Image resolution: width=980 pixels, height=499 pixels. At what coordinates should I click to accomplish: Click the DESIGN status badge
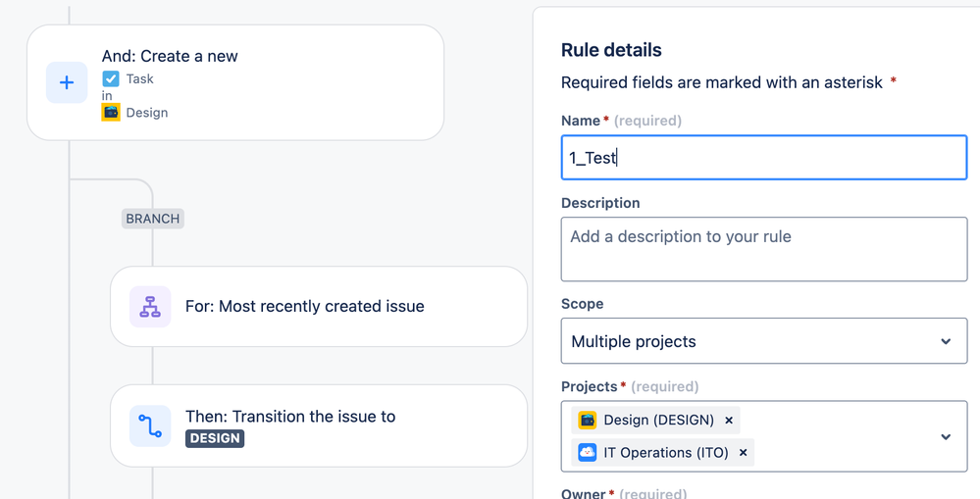[x=215, y=438]
